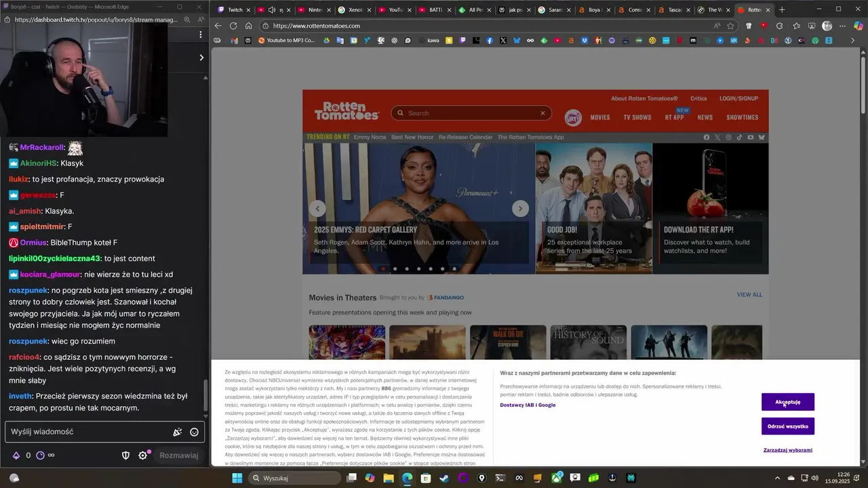Open Twitch chat settings gear
The width and height of the screenshot is (868, 488).
tap(143, 455)
